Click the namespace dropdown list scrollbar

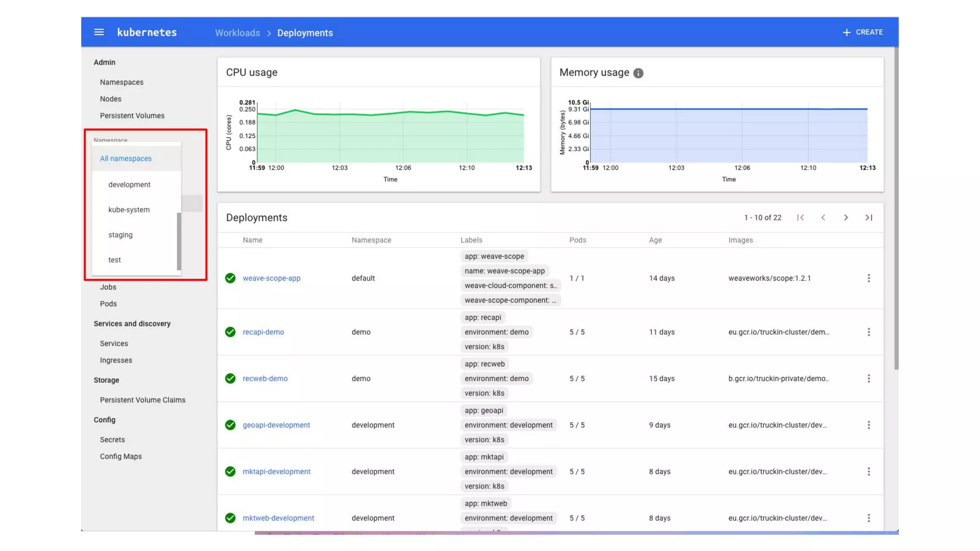point(179,241)
